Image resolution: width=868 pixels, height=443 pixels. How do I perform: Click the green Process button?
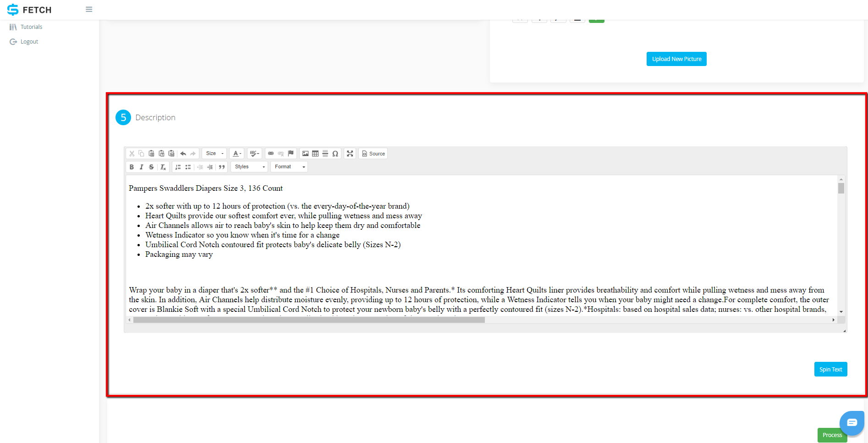832,435
